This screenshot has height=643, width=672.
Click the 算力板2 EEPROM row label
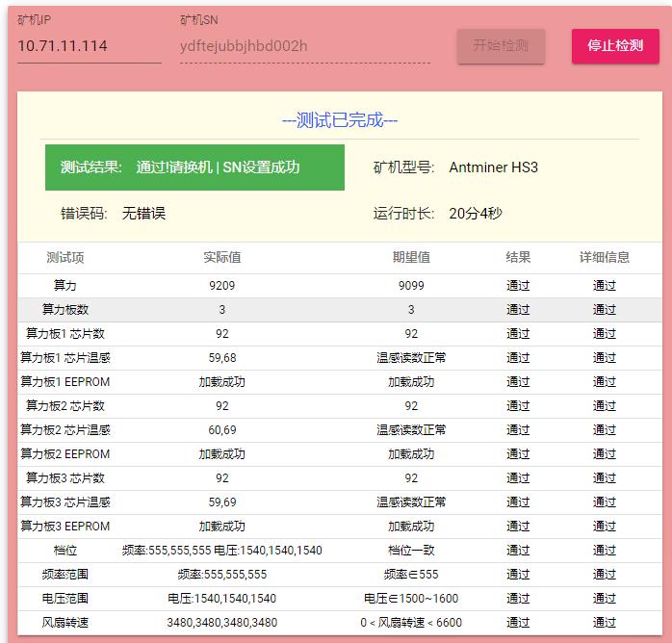(x=65, y=454)
